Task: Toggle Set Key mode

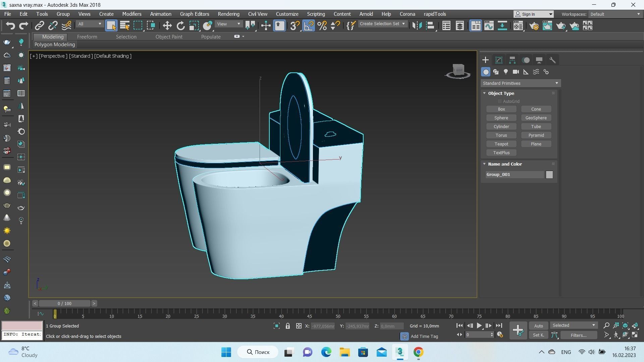Action: click(x=538, y=335)
